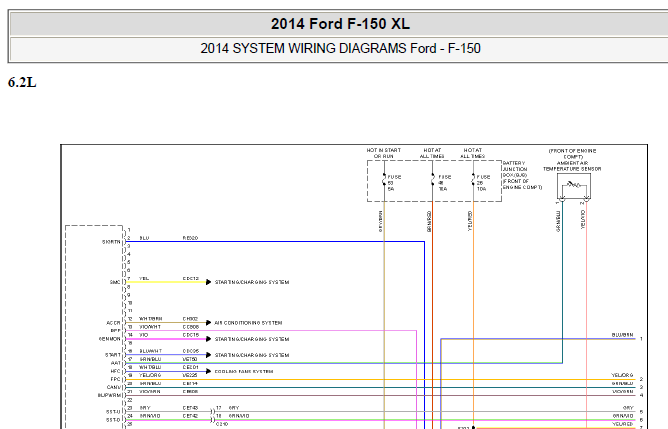Click the arrowhead ending the GENMON wire
The height and width of the screenshot is (429, 668).
(208, 339)
